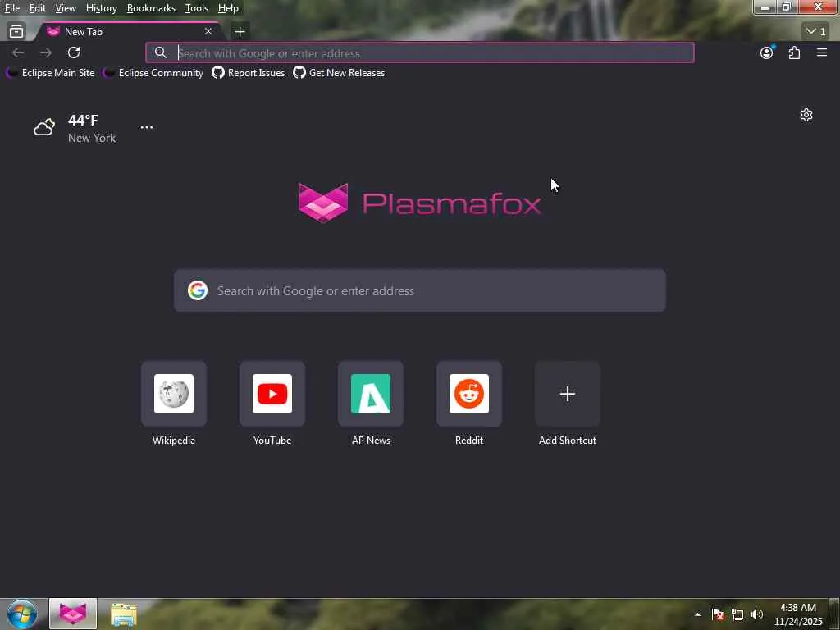840x630 pixels.
Task: Select the New Tab tab
Action: (x=129, y=32)
